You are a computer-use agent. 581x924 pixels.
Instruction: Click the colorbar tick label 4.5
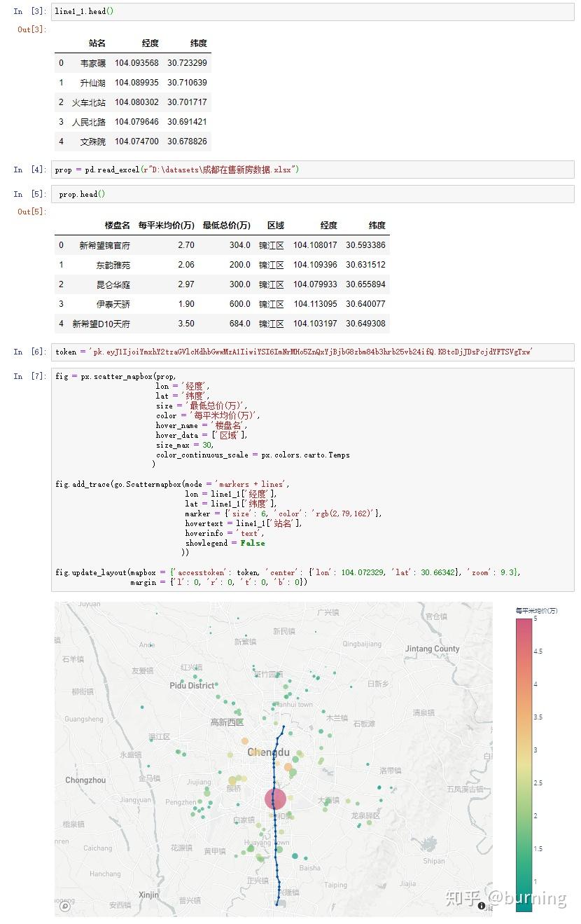pyautogui.click(x=538, y=651)
